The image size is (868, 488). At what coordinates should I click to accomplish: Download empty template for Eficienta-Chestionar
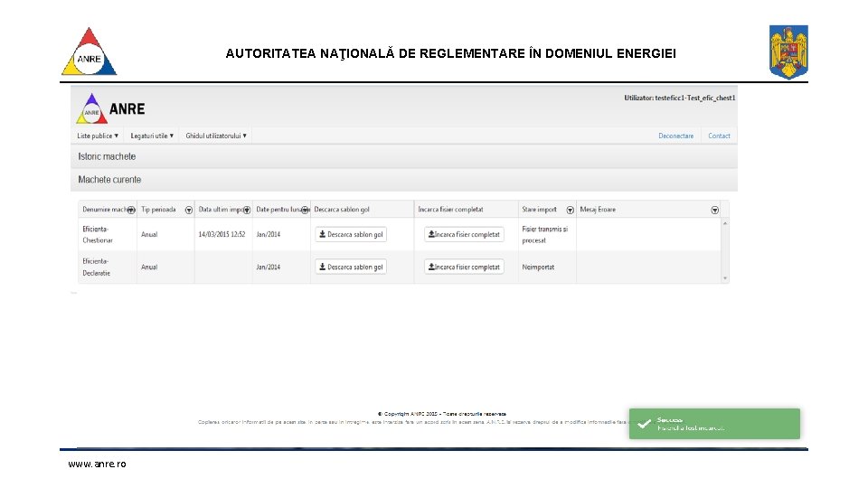click(x=351, y=235)
